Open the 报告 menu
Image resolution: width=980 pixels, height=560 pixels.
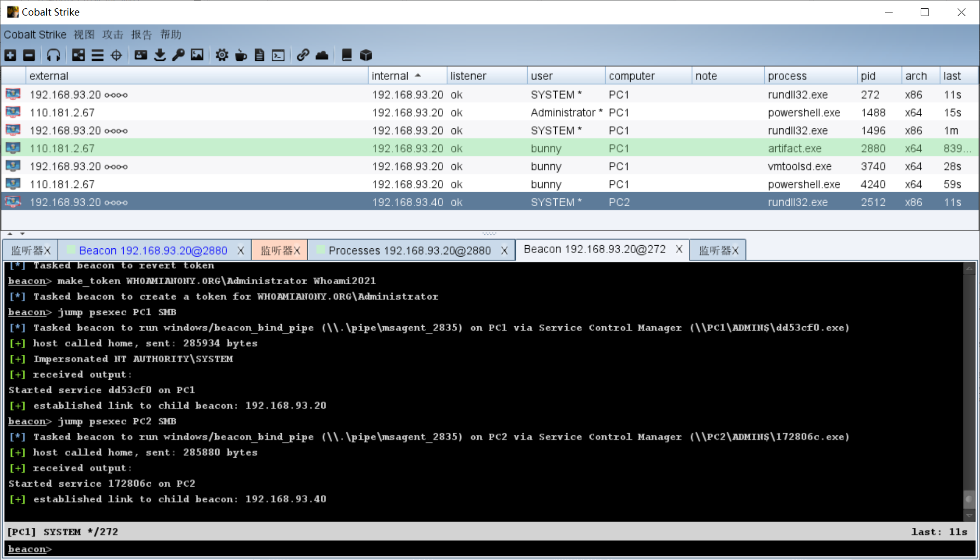141,35
